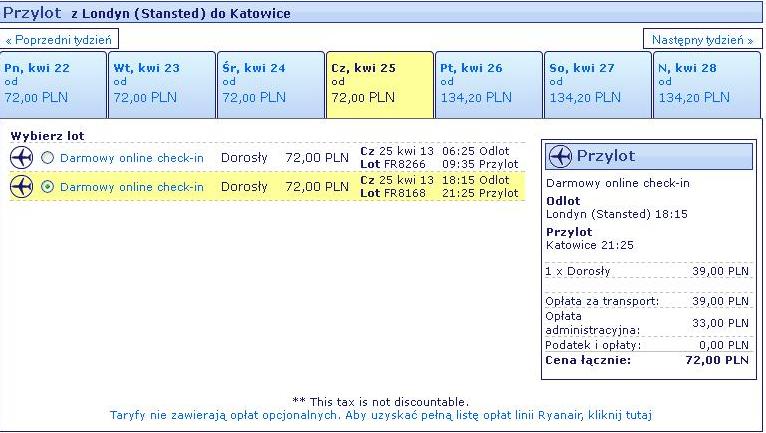Image resolution: width=766 pixels, height=433 pixels.
Task: Switch to the Pt, kwi 26 date tab
Action: 489,85
